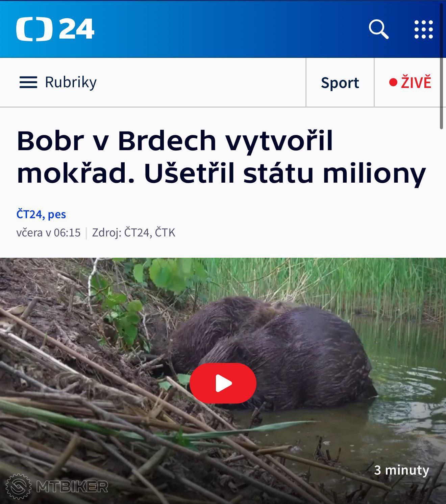Open the nine-dot apps grid menu
446x504 pixels.
click(x=424, y=29)
